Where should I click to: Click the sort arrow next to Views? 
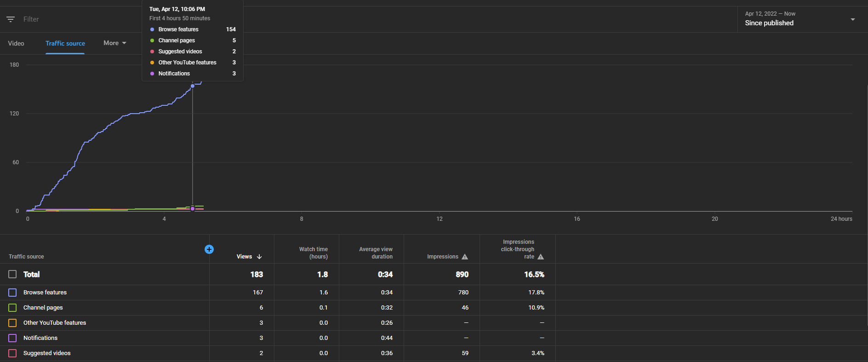tap(259, 257)
